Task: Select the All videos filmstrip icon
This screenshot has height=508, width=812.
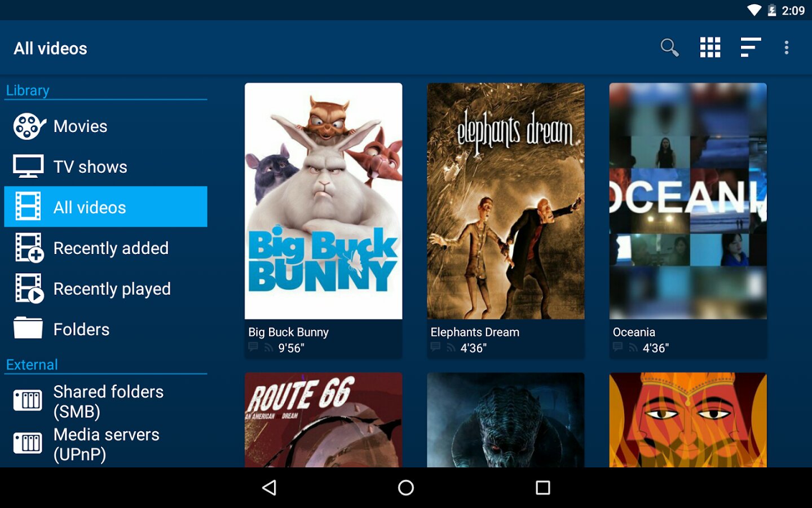Action: point(28,207)
